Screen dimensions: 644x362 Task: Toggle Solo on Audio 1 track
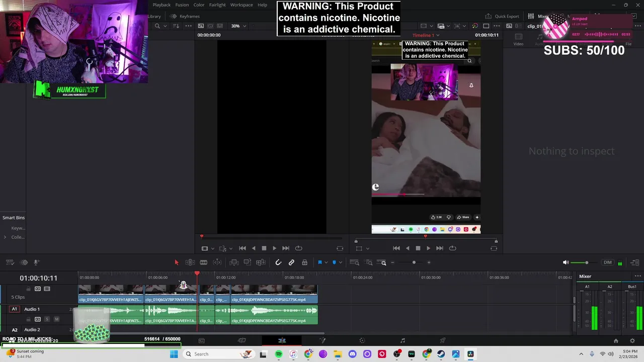coord(47,319)
